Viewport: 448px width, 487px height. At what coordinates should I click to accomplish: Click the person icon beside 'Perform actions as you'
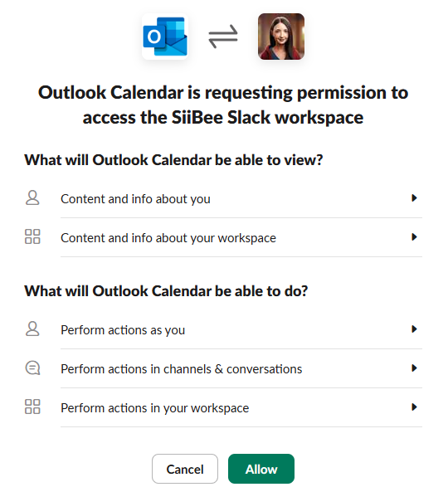pyautogui.click(x=32, y=329)
